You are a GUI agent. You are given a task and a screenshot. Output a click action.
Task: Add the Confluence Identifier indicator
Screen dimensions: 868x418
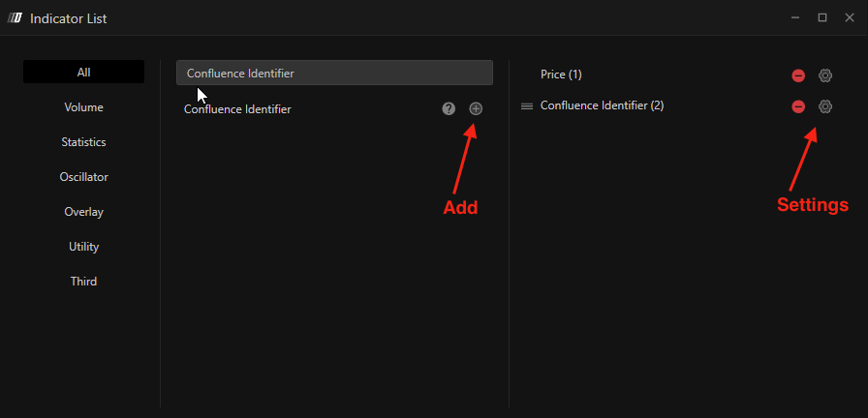(476, 109)
